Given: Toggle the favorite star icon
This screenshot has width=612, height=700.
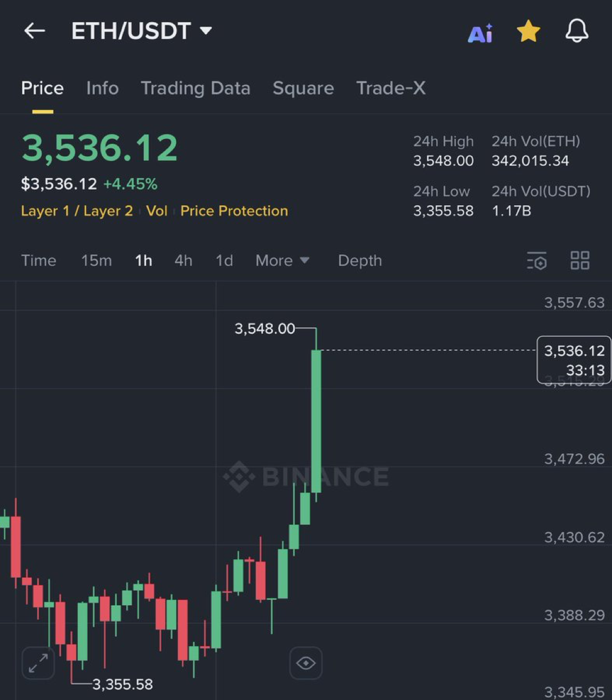Looking at the screenshot, I should pyautogui.click(x=528, y=31).
